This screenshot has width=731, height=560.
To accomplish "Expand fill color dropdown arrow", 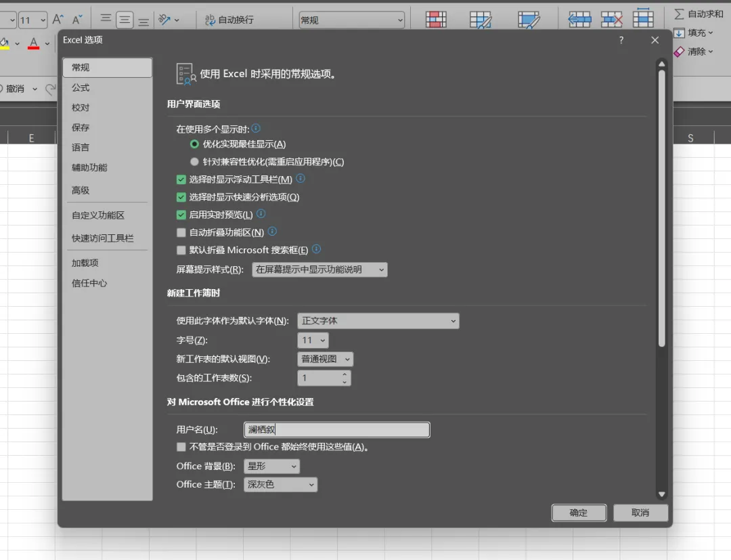I will tap(17, 44).
